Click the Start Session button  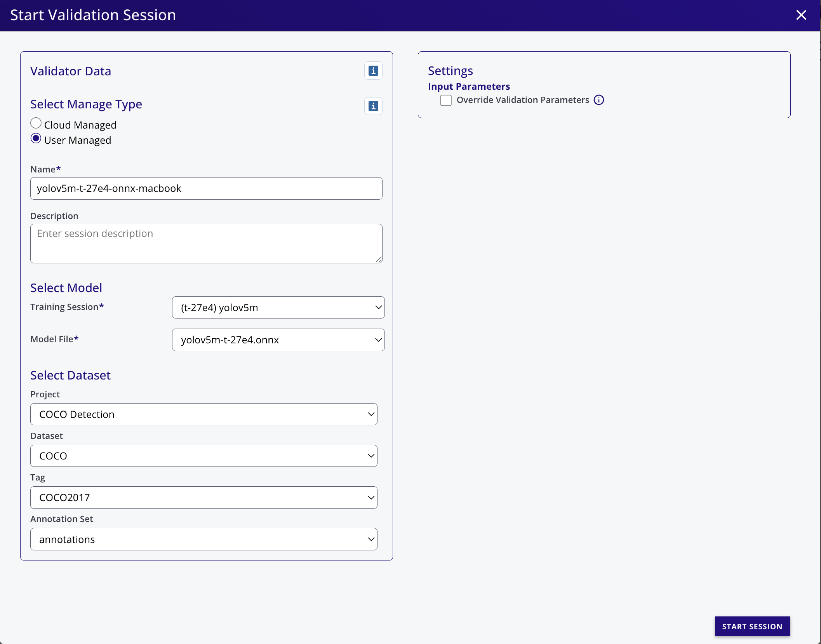click(x=752, y=627)
